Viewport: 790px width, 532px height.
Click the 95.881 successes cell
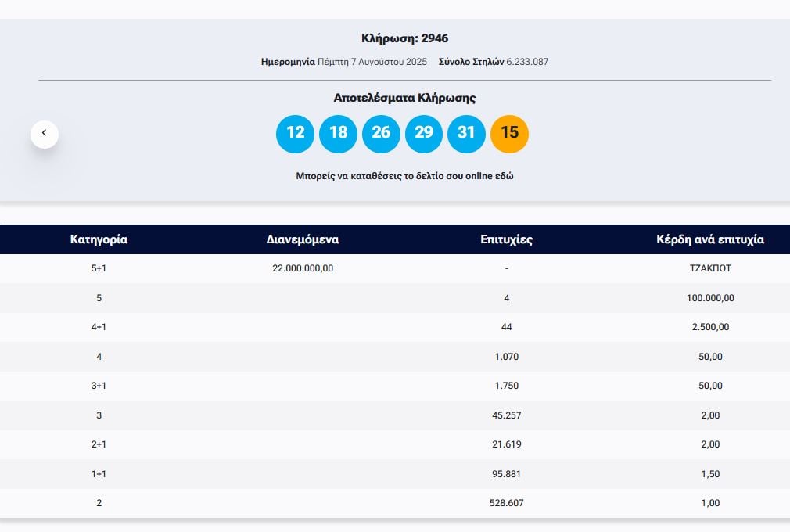(506, 473)
